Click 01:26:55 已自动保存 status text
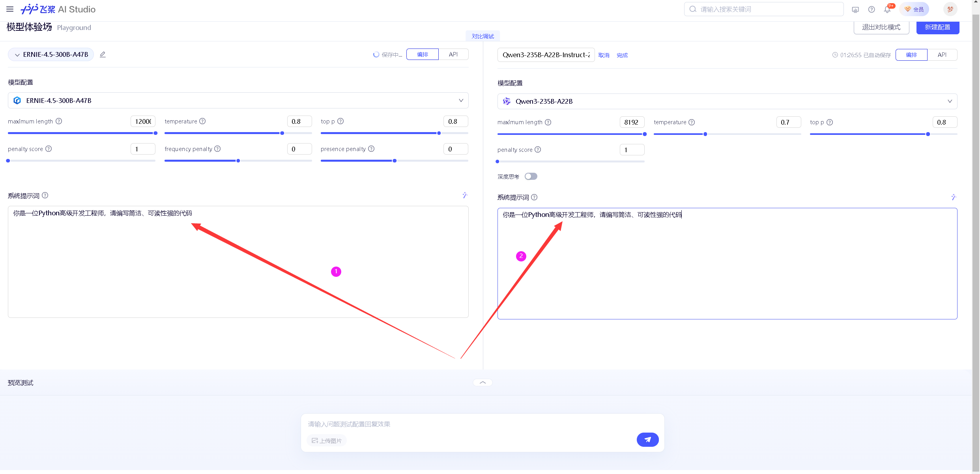The image size is (980, 474). 862,55
